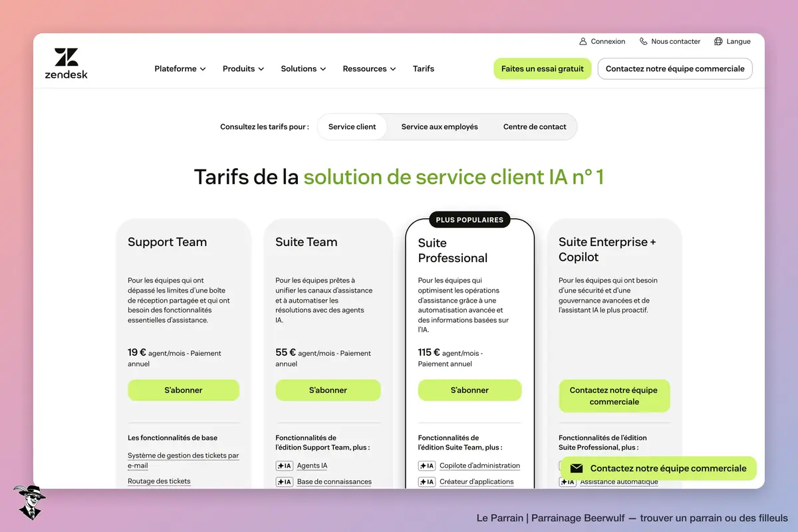Click the Suite Team plan title
Viewport: 798px width, 532px height.
coord(306,242)
